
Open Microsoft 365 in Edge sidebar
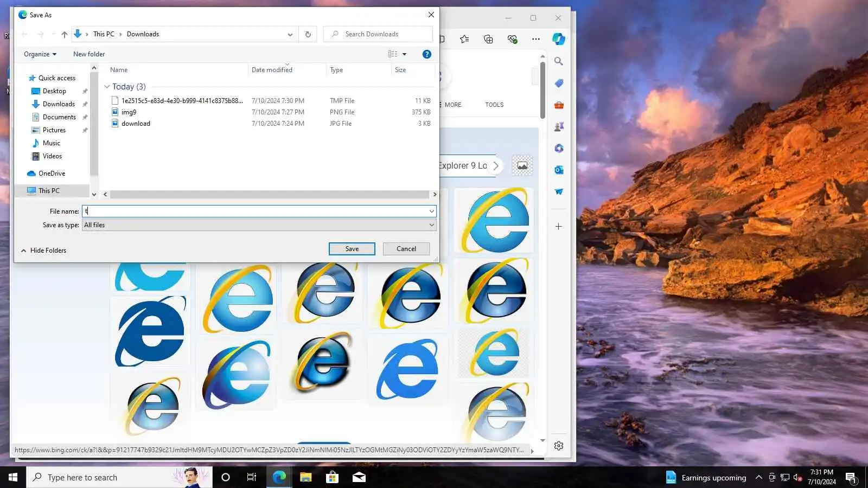(x=559, y=148)
